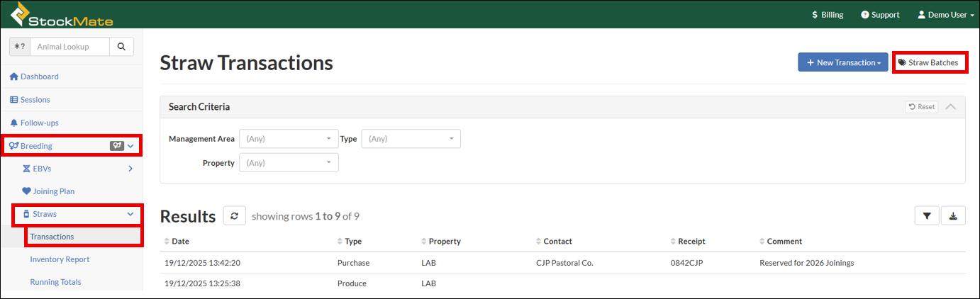Open the Support page
Image resolution: width=980 pixels, height=299 pixels.
pos(880,15)
